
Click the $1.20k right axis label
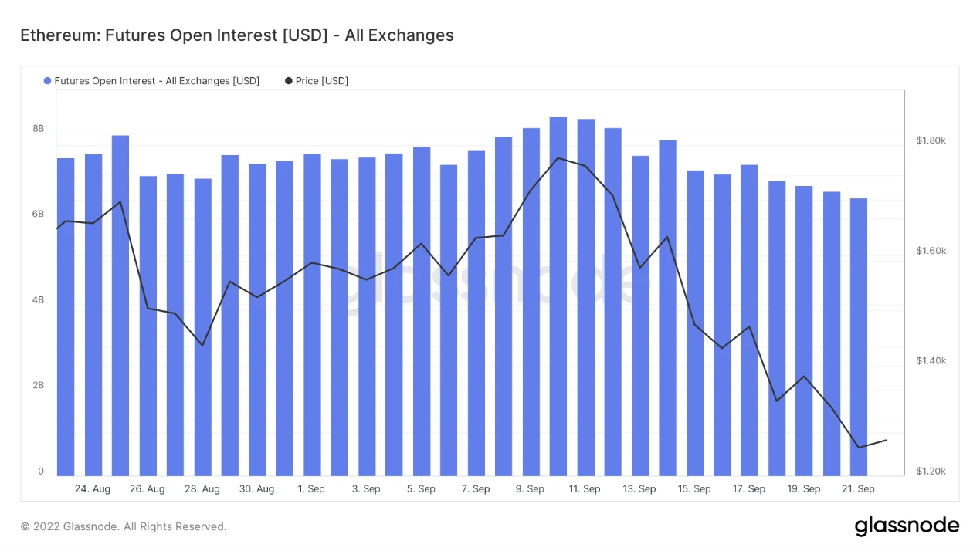coord(931,472)
